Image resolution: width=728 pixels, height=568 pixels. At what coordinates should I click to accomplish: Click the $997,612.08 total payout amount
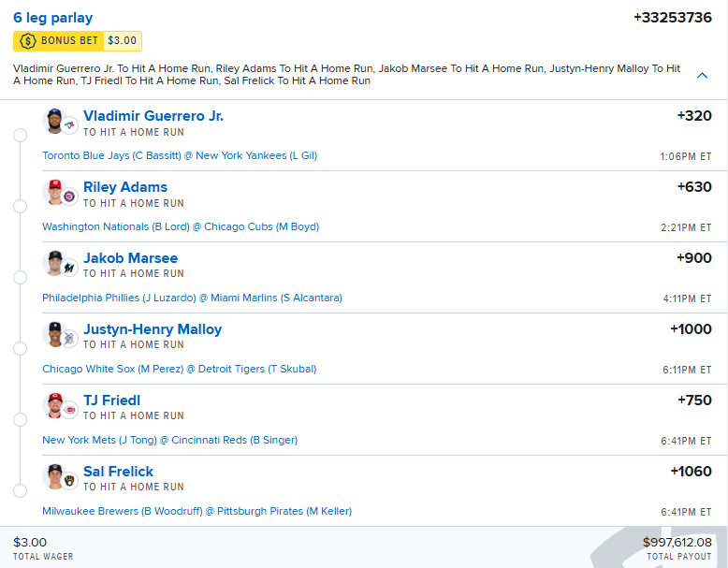[x=677, y=542]
